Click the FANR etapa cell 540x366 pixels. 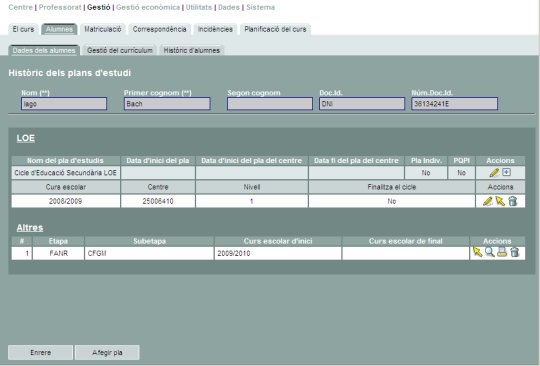pyautogui.click(x=59, y=253)
